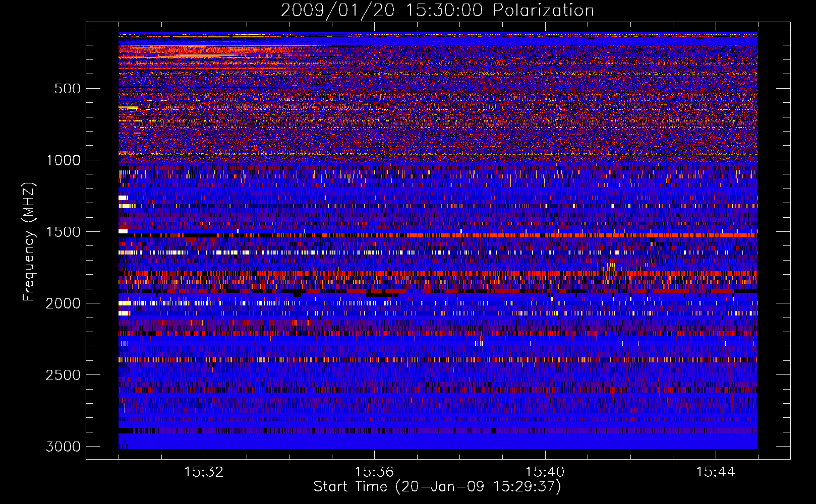Viewport: 816px width, 504px height.
Task: Select the 500 frequency axis label
Action: click(67, 89)
